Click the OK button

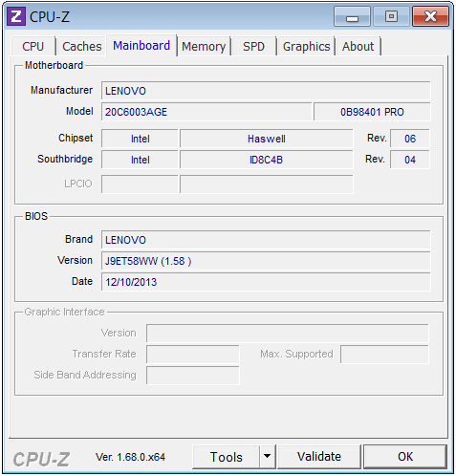coord(405,457)
